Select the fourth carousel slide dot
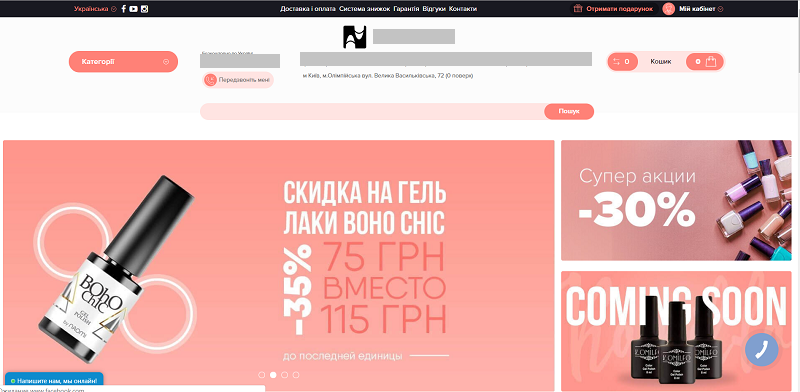This screenshot has width=800, height=392. (x=296, y=375)
